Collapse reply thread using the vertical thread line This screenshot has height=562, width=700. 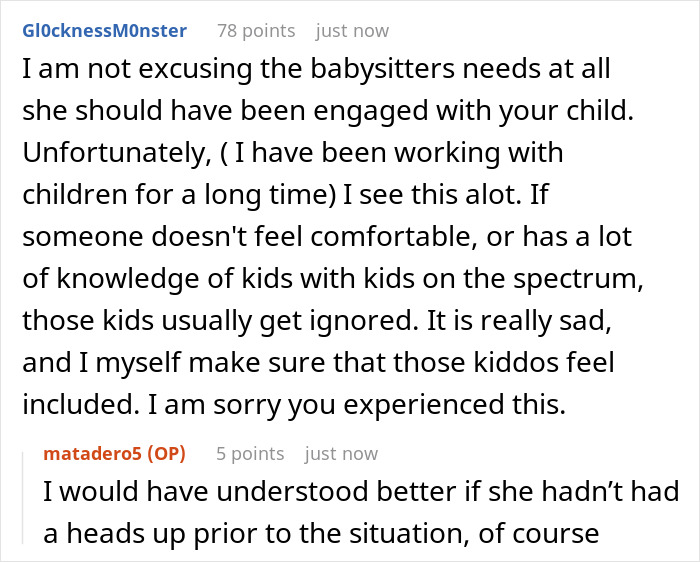[23, 498]
